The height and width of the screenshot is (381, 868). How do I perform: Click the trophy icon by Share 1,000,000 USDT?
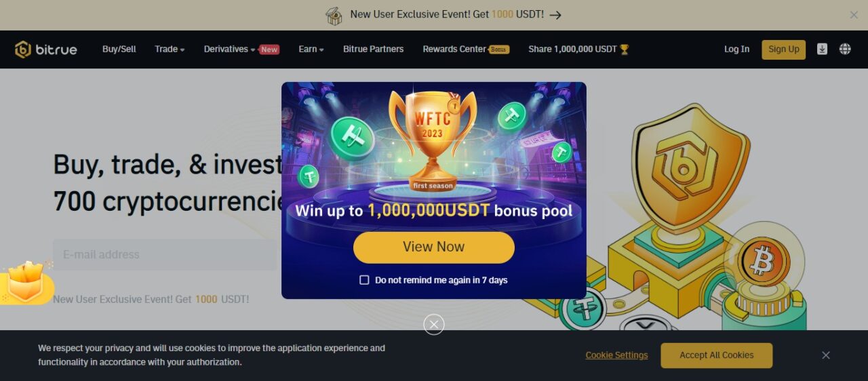click(625, 49)
